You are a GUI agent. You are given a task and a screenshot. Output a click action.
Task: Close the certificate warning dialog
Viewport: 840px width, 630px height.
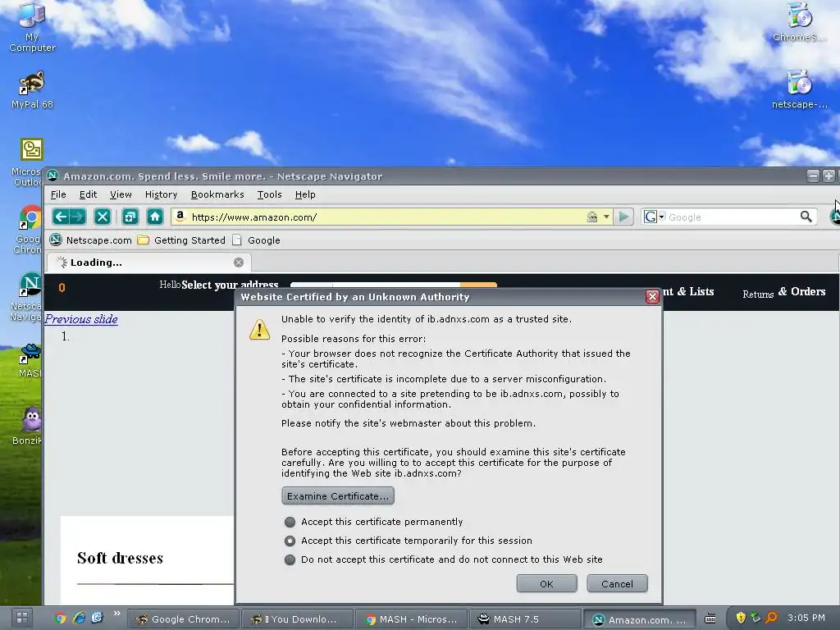652,297
